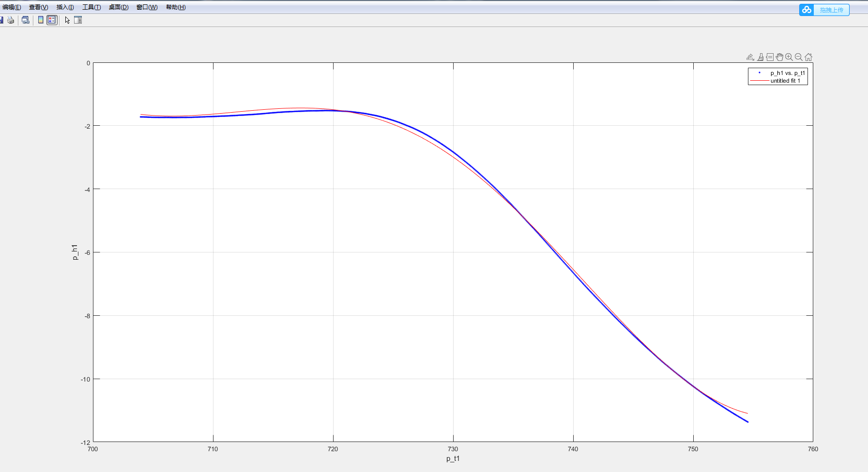Click the print figure icon
Viewport: 868px width, 472px height.
point(11,20)
